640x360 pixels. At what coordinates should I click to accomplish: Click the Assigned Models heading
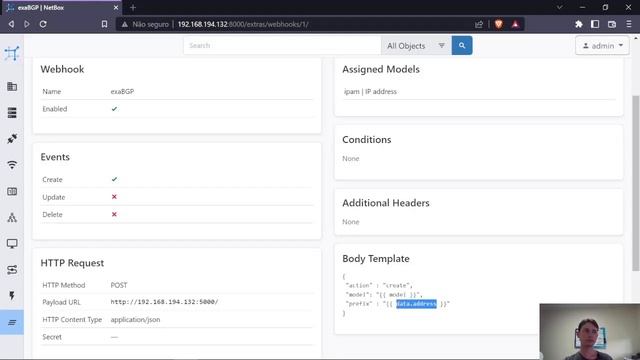click(381, 69)
